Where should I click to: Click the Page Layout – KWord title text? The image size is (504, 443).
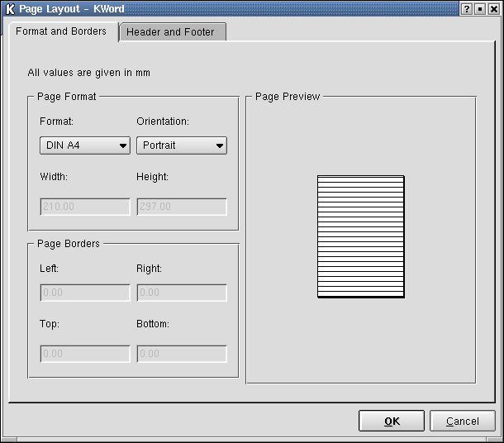pos(72,9)
